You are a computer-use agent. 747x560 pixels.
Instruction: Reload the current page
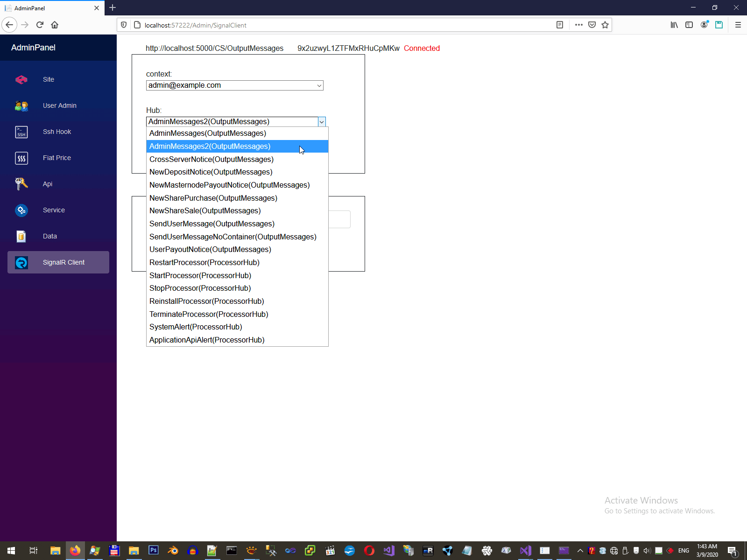tap(40, 25)
